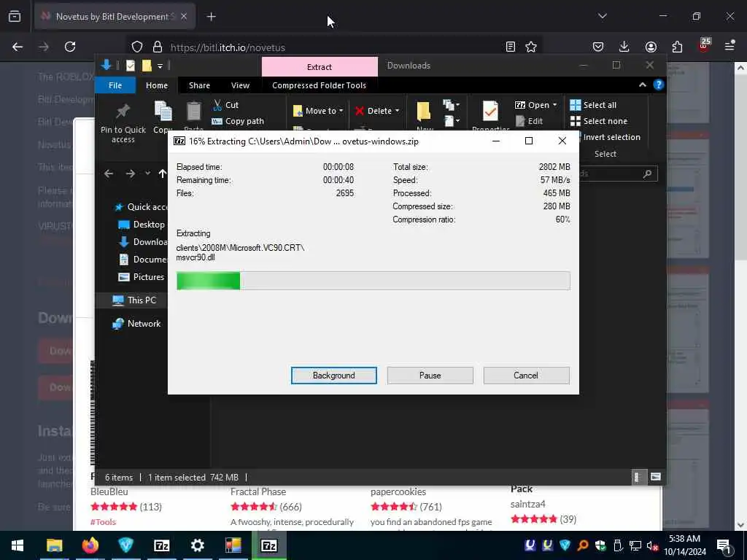Open a new Firefox tab
Screen dimensions: 747x560
click(x=211, y=17)
